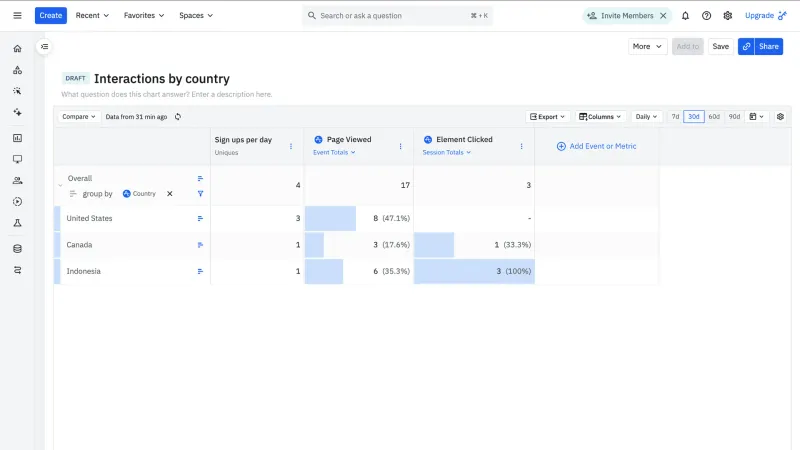Click the chart description placeholder text
Screen dimensions: 800x450
[x=167, y=94]
